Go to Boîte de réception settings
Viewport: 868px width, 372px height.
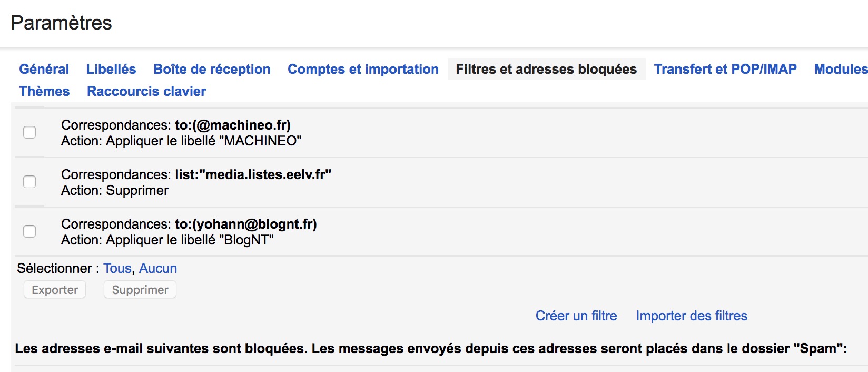point(212,69)
